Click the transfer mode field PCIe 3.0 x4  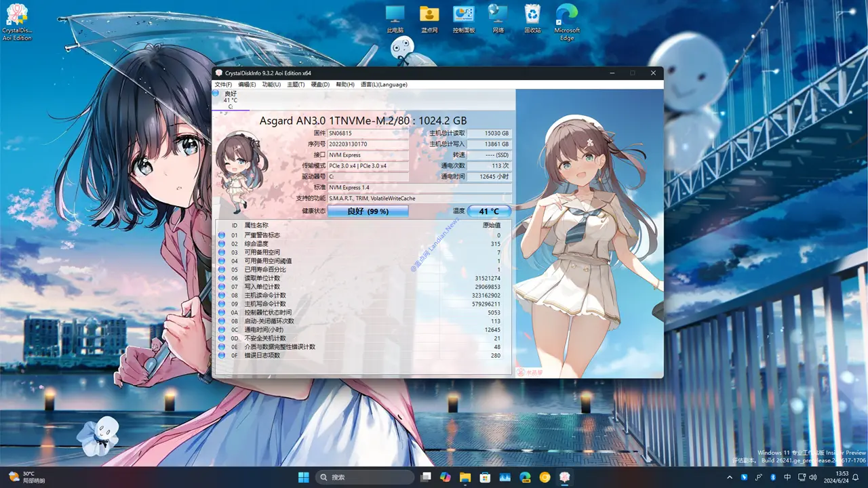click(x=368, y=166)
